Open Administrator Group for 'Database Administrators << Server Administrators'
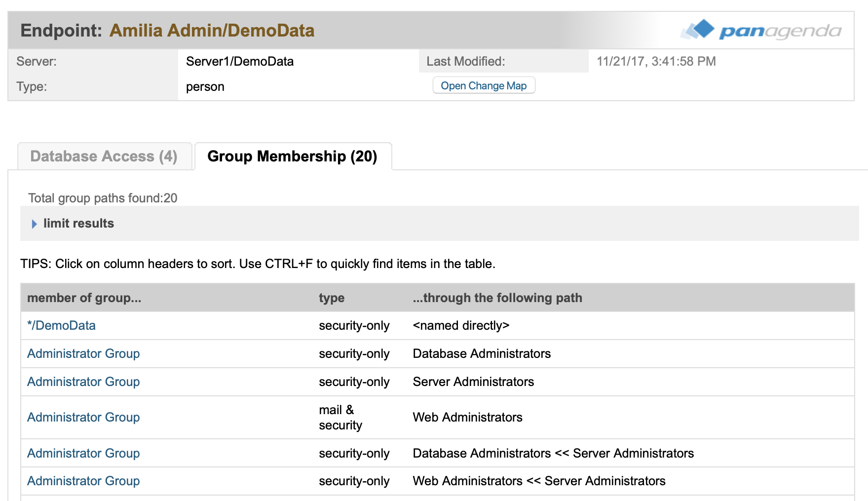This screenshot has width=868, height=501. coord(83,454)
